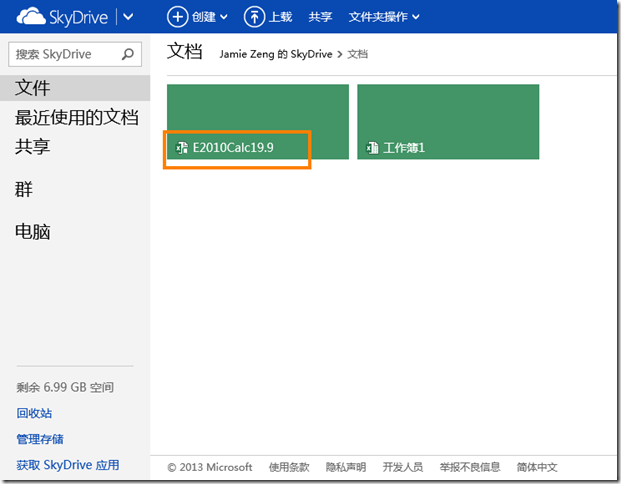Click the 文档 breadcrumb entry

(x=357, y=54)
